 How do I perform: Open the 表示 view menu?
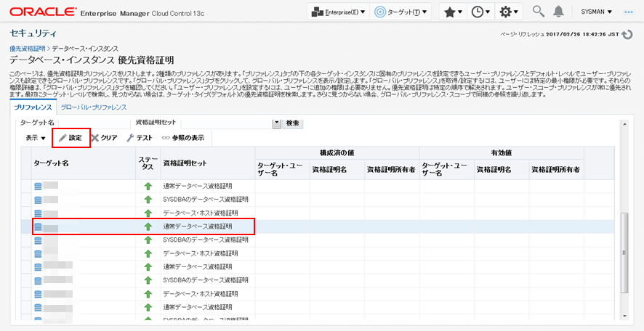[36, 138]
